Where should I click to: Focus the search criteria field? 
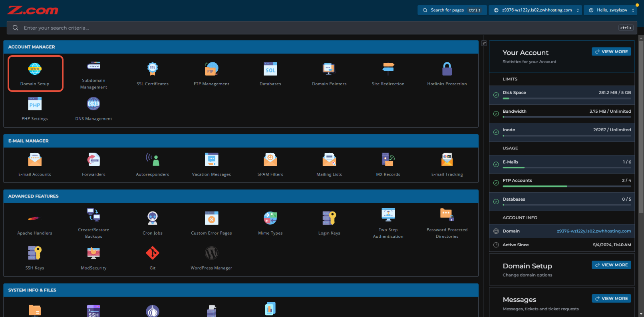click(322, 28)
